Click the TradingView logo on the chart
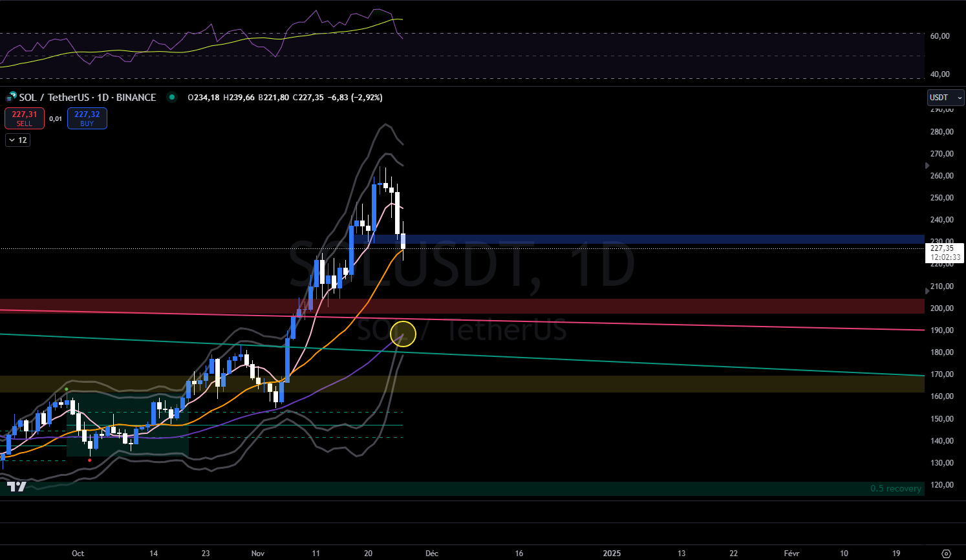Screen dimensions: 966x560 pos(16,486)
